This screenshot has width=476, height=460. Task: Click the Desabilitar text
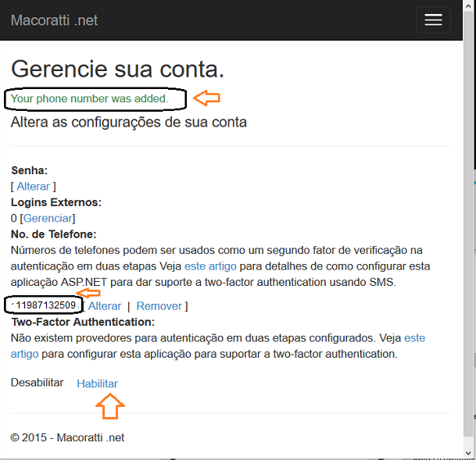click(x=37, y=383)
